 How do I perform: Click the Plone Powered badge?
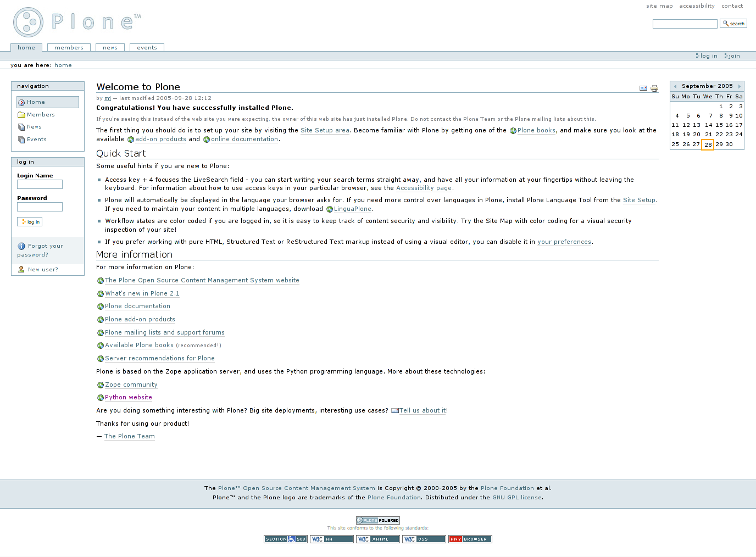(x=377, y=520)
